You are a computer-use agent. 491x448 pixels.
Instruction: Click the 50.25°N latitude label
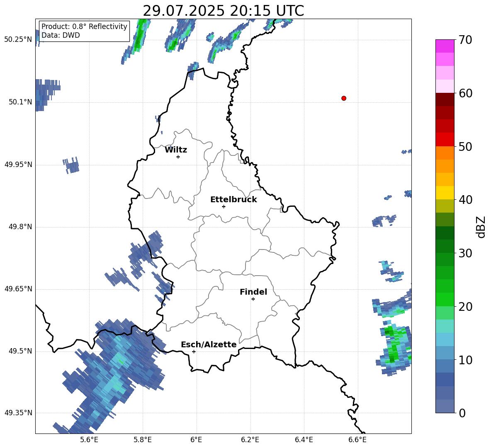point(18,40)
